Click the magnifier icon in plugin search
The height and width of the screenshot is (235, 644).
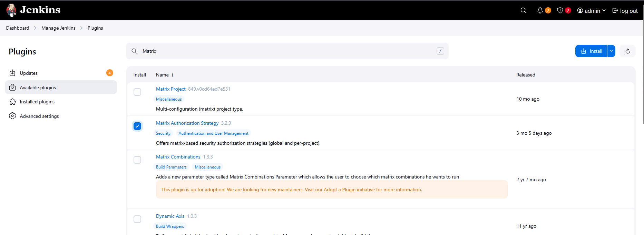(x=134, y=51)
